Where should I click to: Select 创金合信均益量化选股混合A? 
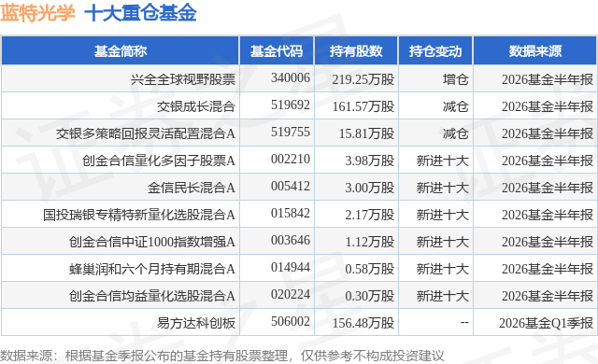[151, 296]
